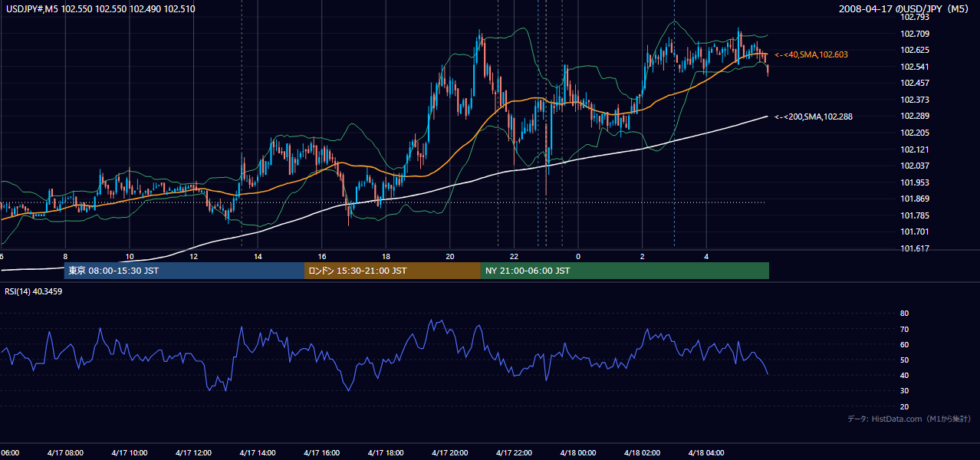Click price axis value 101.701

[915, 232]
